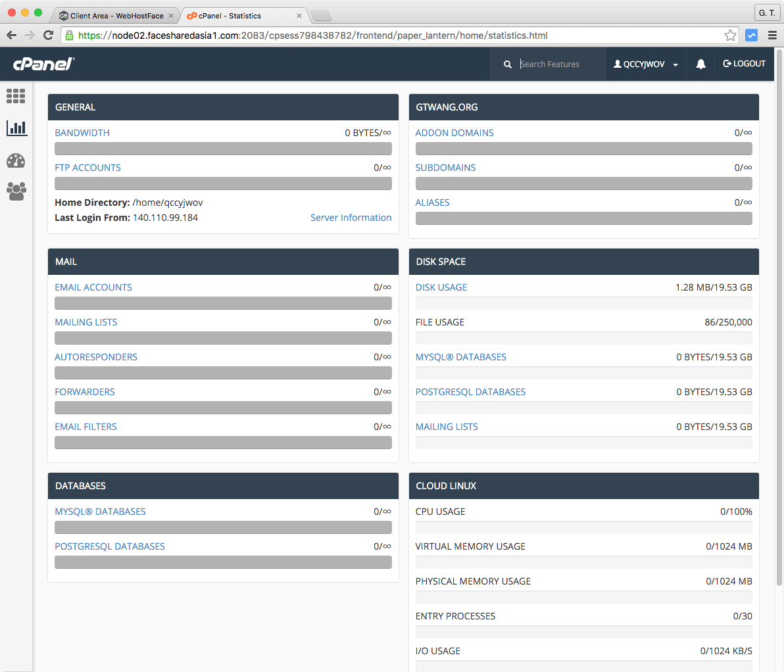The image size is (784, 672).
Task: Click the HTTPS padlock icon in address bar
Action: click(70, 36)
